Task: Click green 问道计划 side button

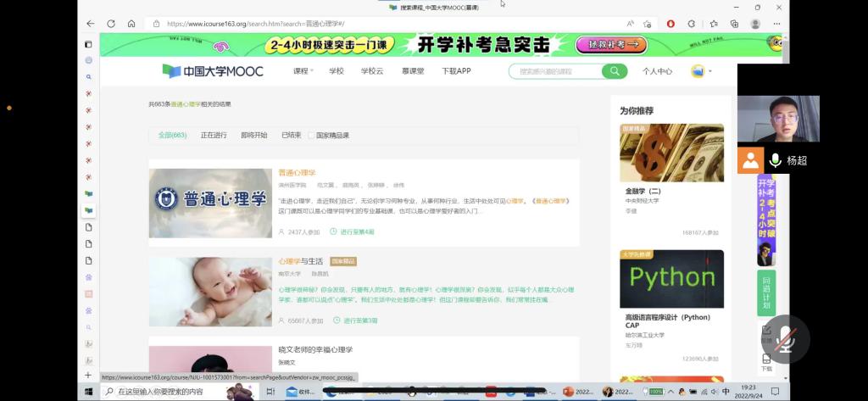Action: (x=766, y=293)
